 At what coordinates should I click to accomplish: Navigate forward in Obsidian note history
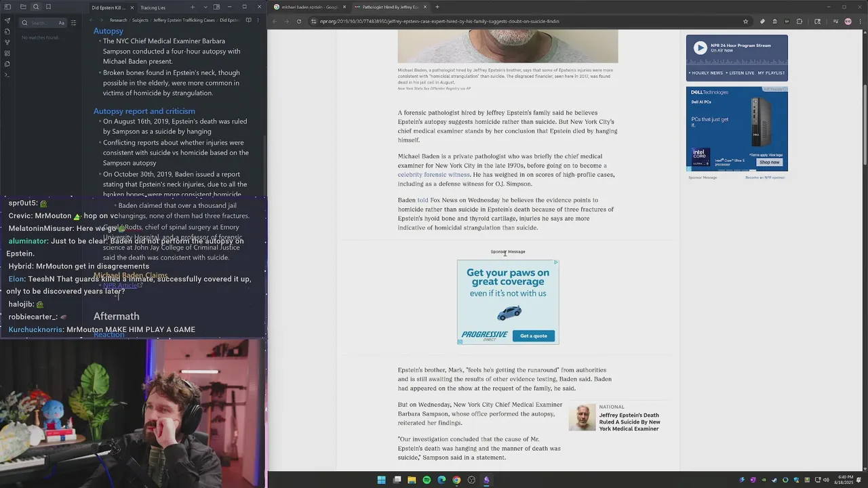tap(102, 20)
